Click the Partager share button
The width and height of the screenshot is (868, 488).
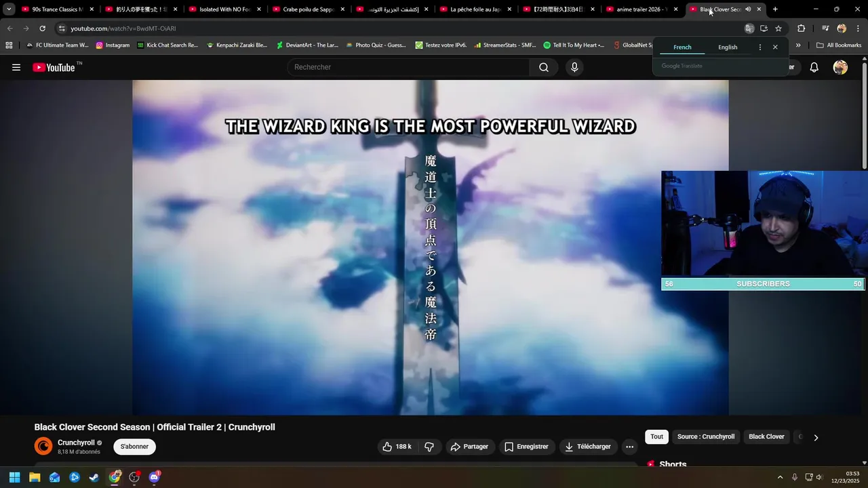[469, 447]
